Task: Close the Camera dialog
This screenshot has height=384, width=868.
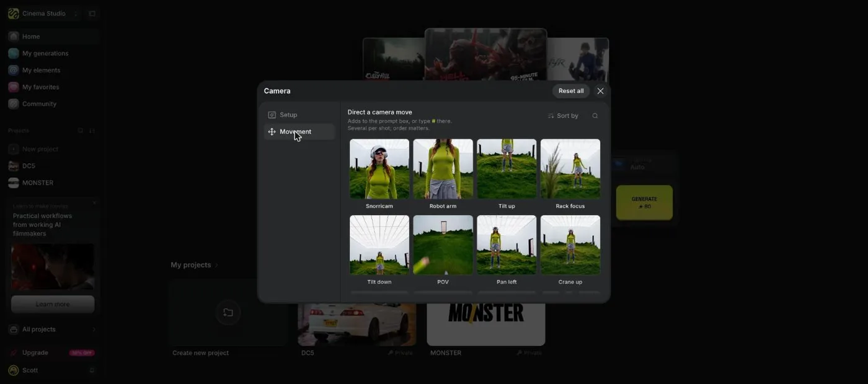Action: (x=600, y=91)
